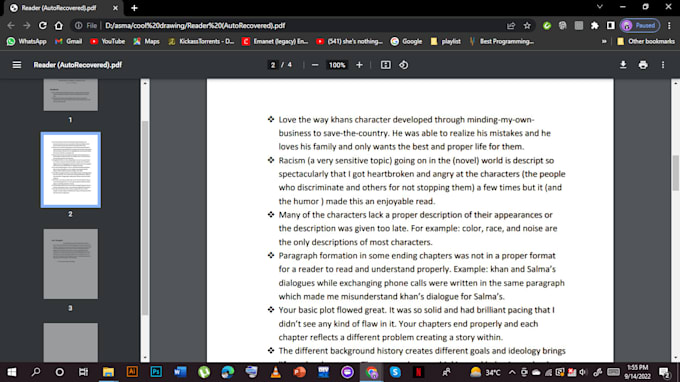Open Photoshop from the taskbar

click(156, 372)
